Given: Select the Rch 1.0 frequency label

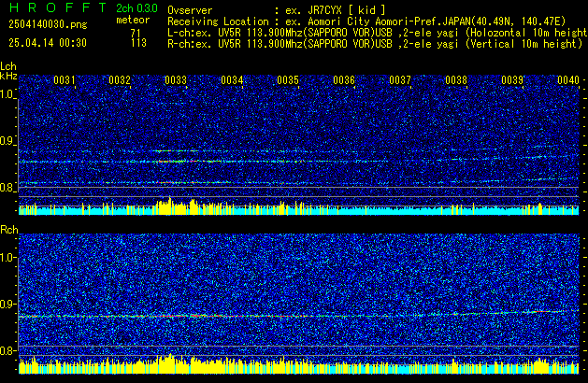Looking at the screenshot, I should (x=7, y=258).
